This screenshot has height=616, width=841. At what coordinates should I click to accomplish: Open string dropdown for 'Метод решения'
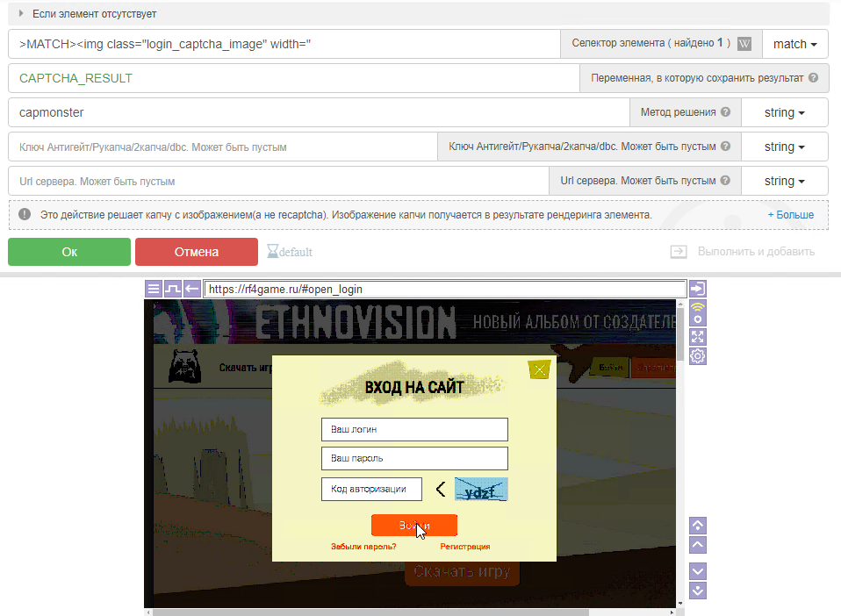point(784,112)
